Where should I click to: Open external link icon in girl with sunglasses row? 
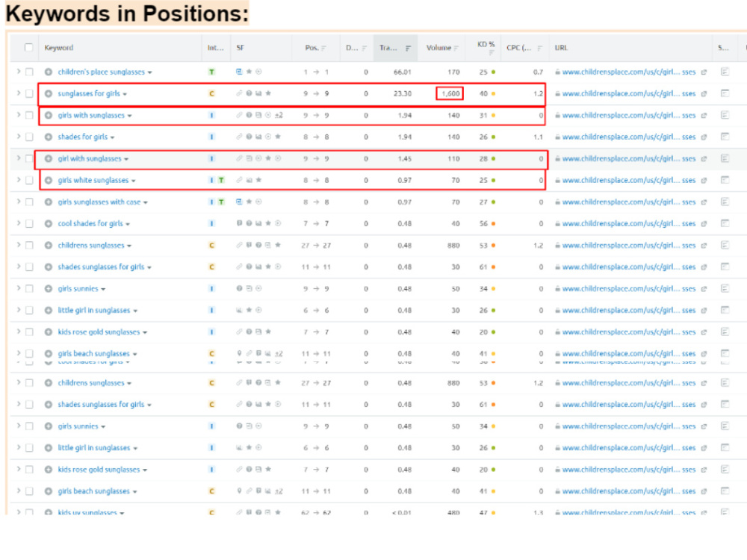tap(704, 159)
